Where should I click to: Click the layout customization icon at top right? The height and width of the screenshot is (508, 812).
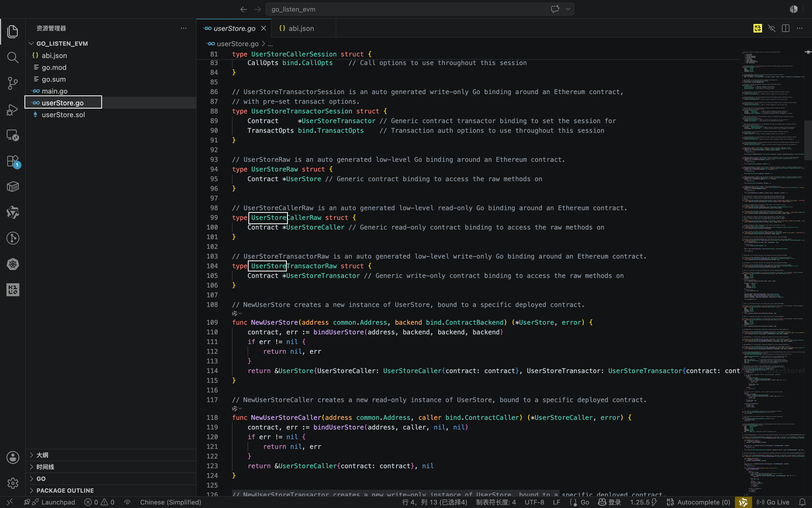point(793,9)
